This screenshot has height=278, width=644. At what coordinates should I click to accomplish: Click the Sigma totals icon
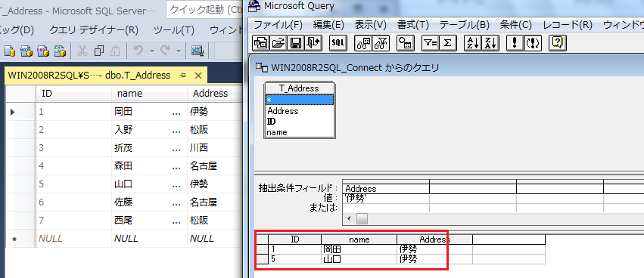pyautogui.click(x=448, y=42)
